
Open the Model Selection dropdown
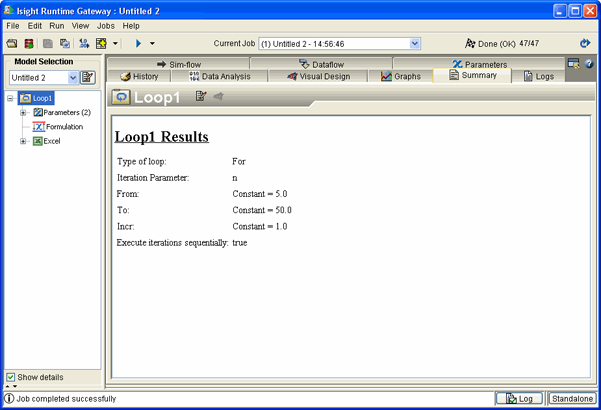73,78
